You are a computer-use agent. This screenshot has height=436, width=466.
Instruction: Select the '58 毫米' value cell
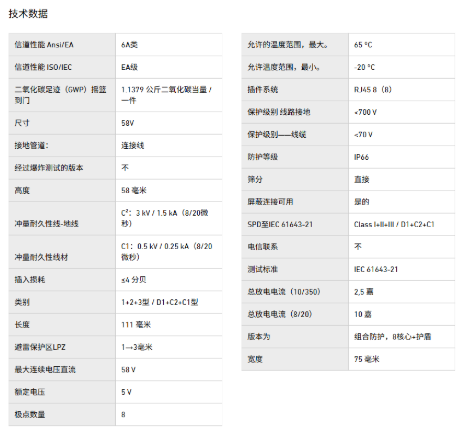(x=169, y=190)
